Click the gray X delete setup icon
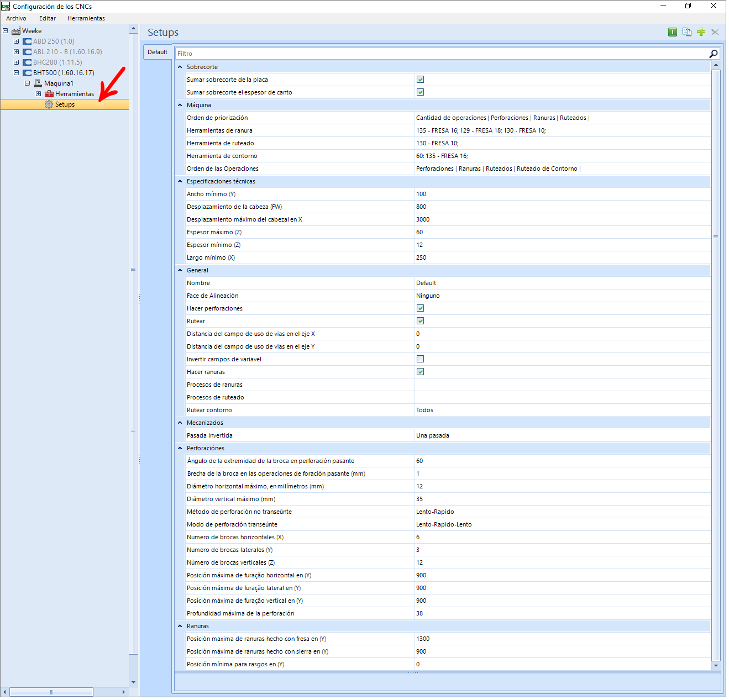 coord(715,32)
